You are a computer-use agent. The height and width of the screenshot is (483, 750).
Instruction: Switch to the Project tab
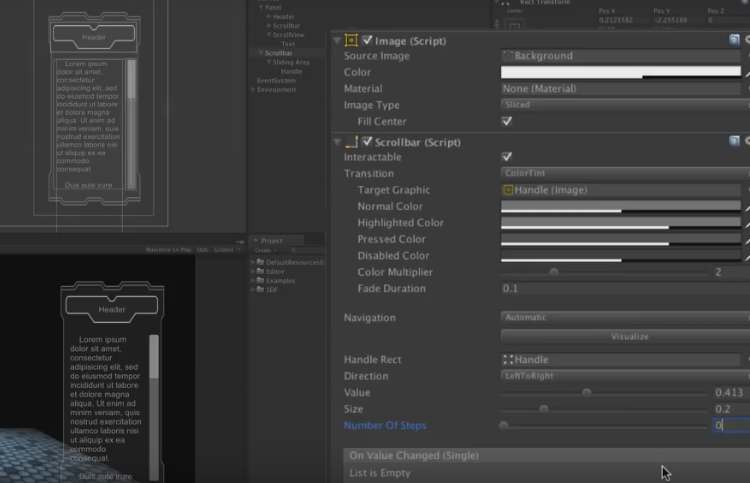click(270, 241)
